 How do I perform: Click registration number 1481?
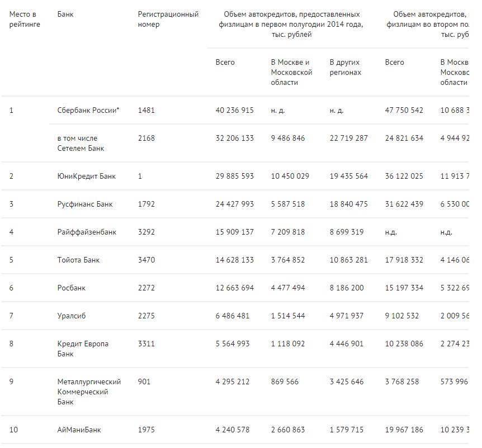click(147, 110)
